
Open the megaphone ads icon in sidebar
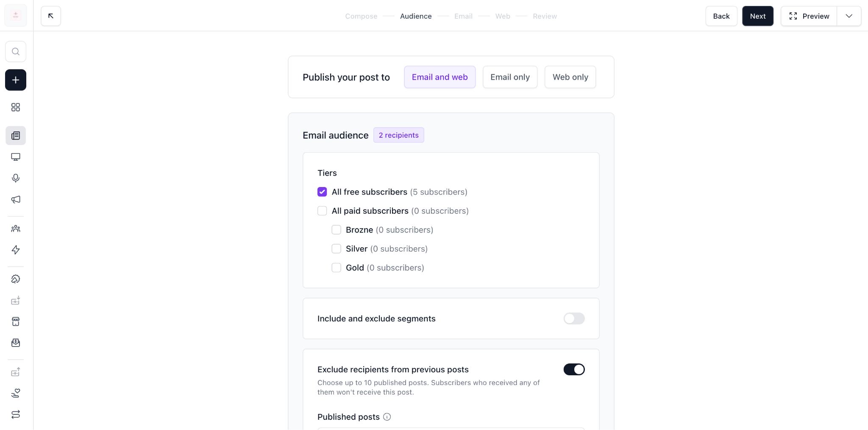[16, 199]
